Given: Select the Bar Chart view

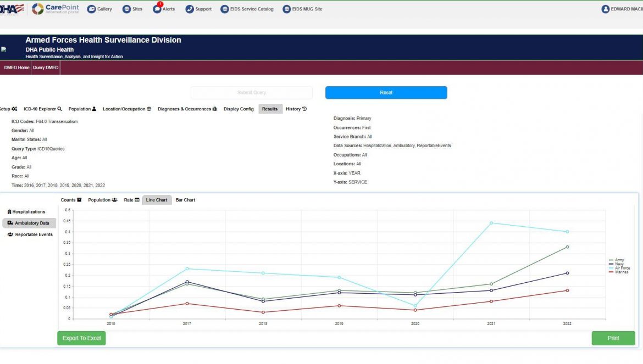Looking at the screenshot, I should (x=185, y=200).
